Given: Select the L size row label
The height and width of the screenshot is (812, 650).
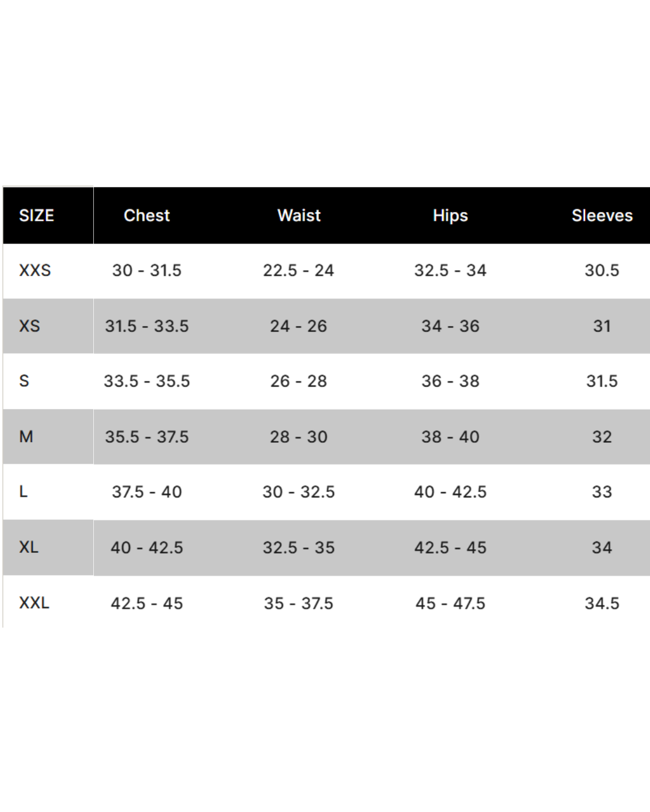Looking at the screenshot, I should [23, 491].
